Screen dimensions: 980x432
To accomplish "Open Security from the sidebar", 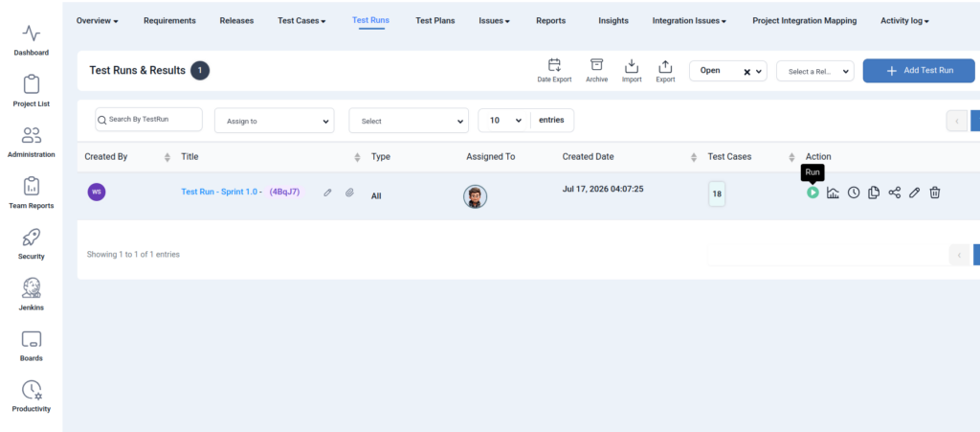I will pos(32,244).
